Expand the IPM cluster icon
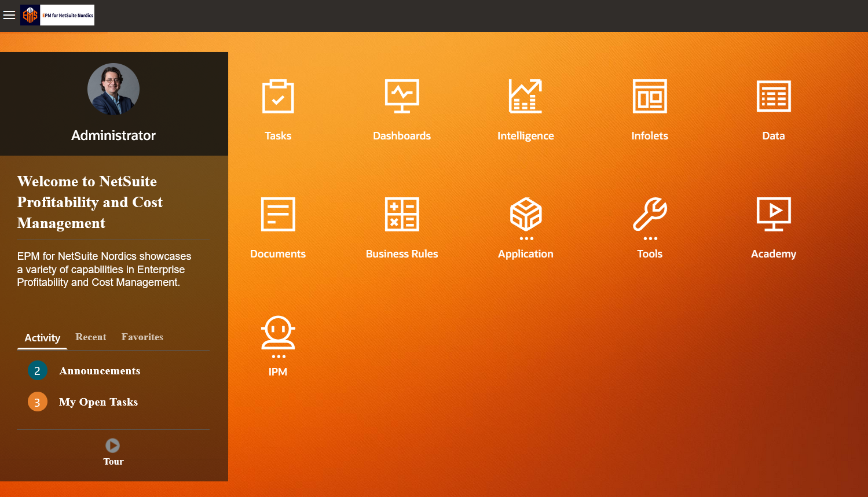 tap(278, 333)
